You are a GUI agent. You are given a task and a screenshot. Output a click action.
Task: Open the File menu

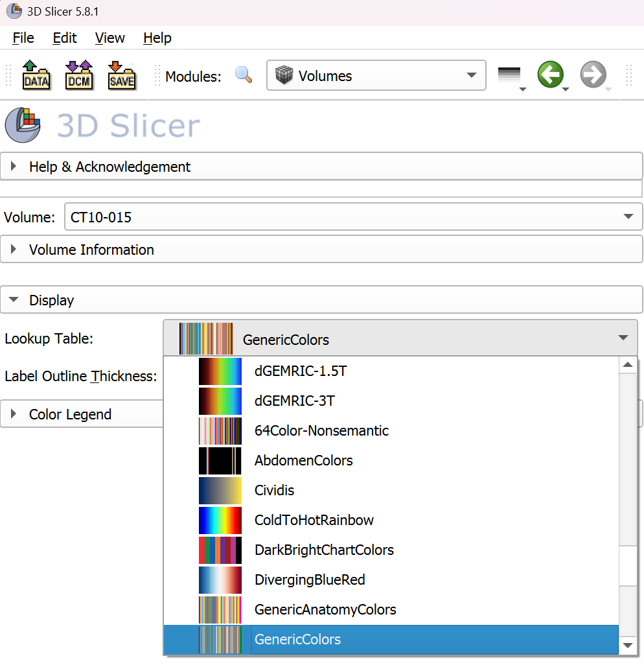(x=23, y=38)
